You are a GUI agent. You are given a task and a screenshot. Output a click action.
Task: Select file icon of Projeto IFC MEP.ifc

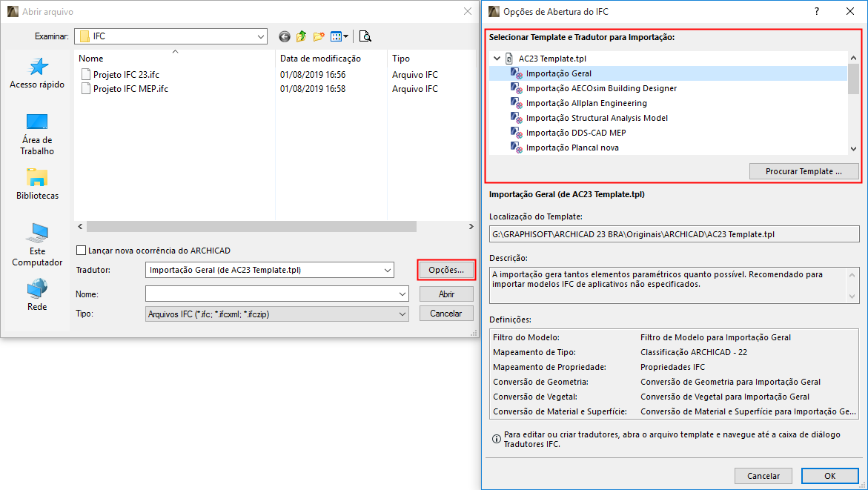coord(85,89)
